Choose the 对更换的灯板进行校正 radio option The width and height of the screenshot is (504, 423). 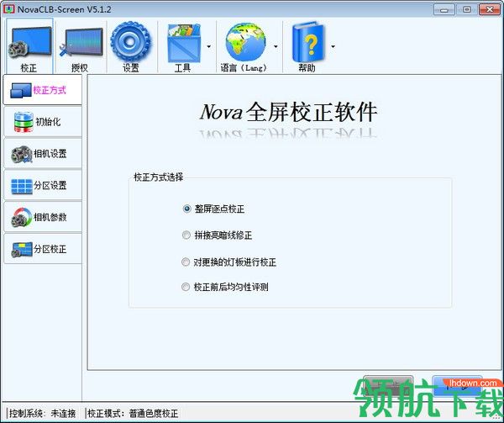pyautogui.click(x=228, y=262)
